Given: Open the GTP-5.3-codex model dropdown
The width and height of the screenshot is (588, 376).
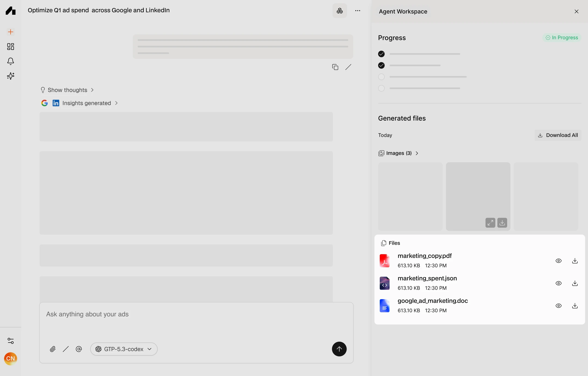Looking at the screenshot, I should [x=124, y=349].
